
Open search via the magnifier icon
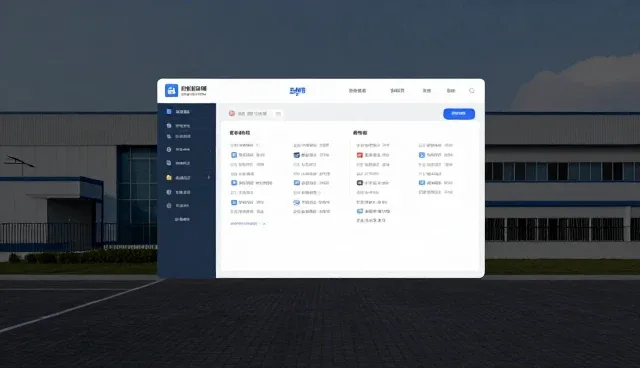(471, 91)
